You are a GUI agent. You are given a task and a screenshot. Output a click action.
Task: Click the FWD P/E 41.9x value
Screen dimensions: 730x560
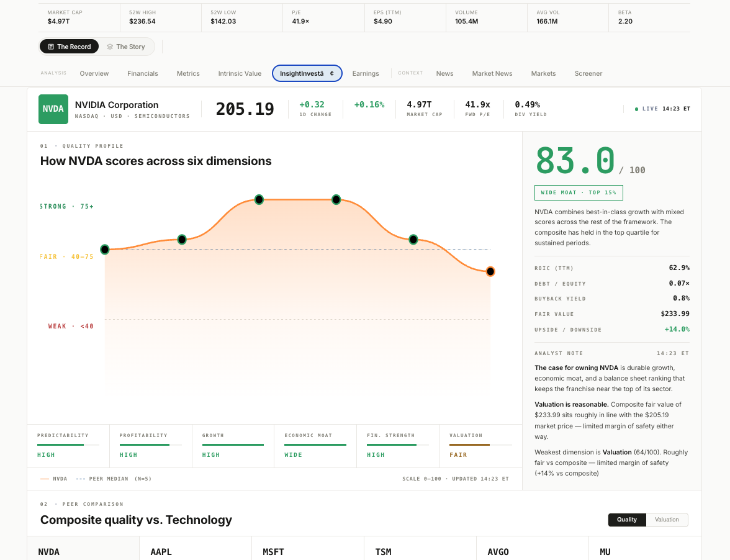coord(478,105)
